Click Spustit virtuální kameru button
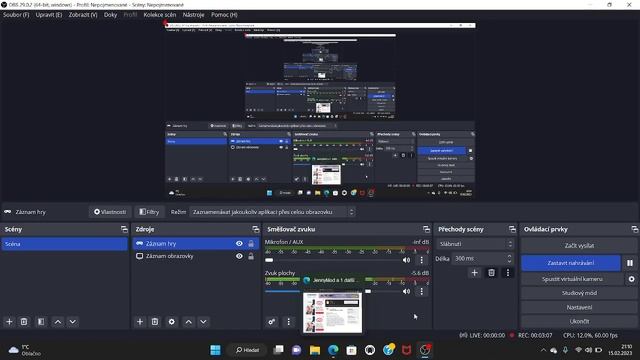This screenshot has width=640, height=360. tap(572, 279)
